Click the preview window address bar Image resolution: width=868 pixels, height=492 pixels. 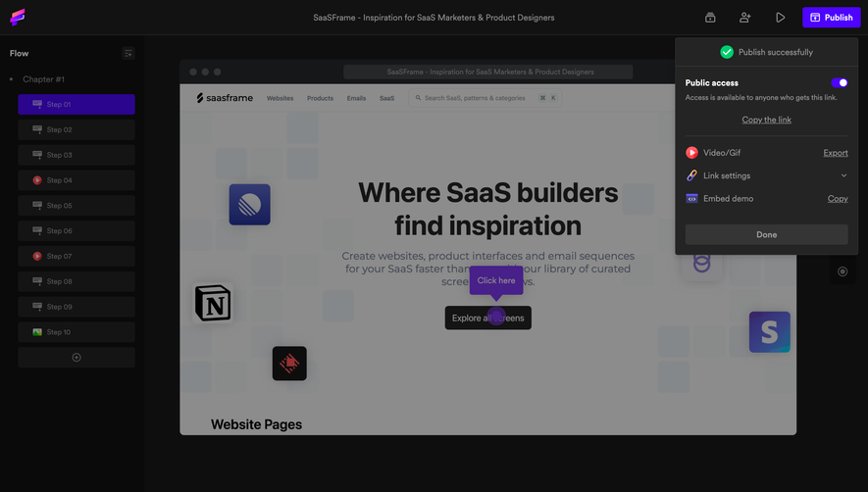pyautogui.click(x=487, y=72)
